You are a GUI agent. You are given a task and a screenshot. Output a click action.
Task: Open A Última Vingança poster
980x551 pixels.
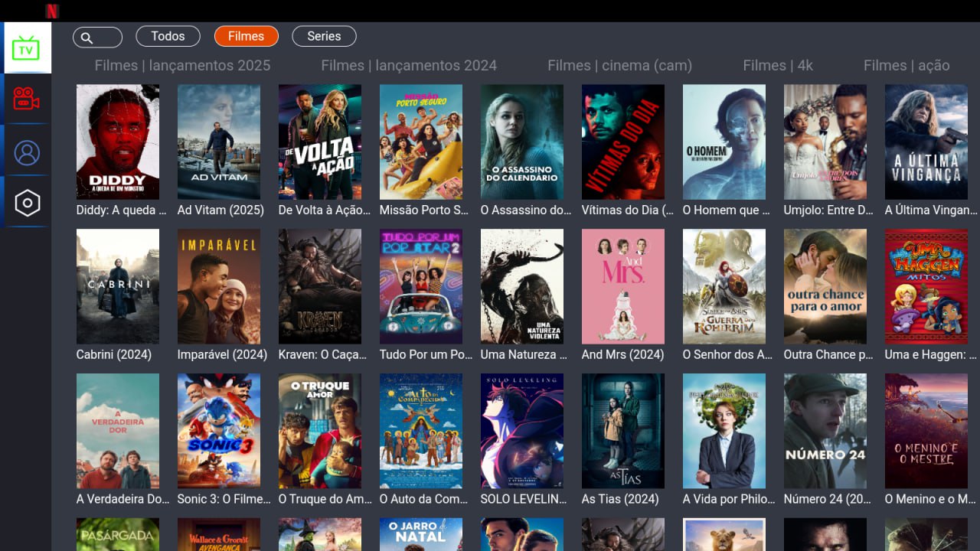(926, 142)
